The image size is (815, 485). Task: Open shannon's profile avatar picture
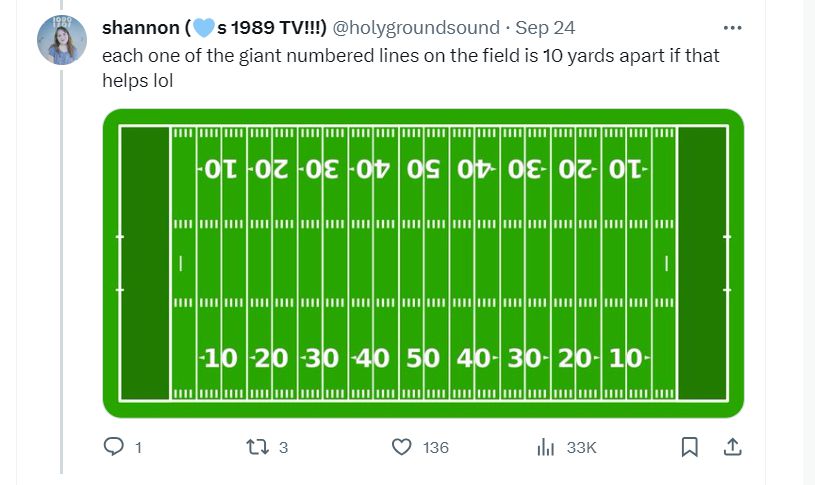pyautogui.click(x=62, y=40)
